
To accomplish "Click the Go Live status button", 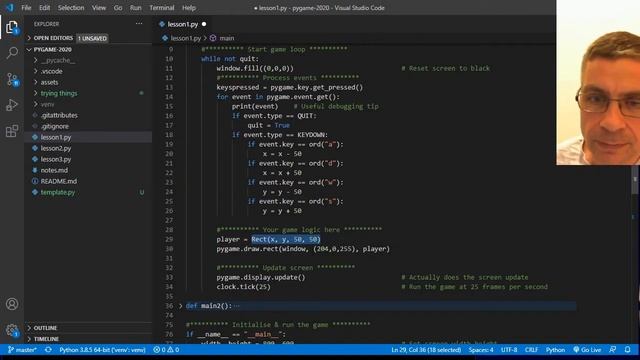I will tap(587, 350).
